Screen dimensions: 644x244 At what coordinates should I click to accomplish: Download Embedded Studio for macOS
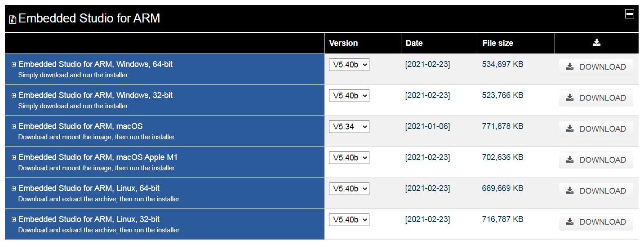tap(596, 129)
